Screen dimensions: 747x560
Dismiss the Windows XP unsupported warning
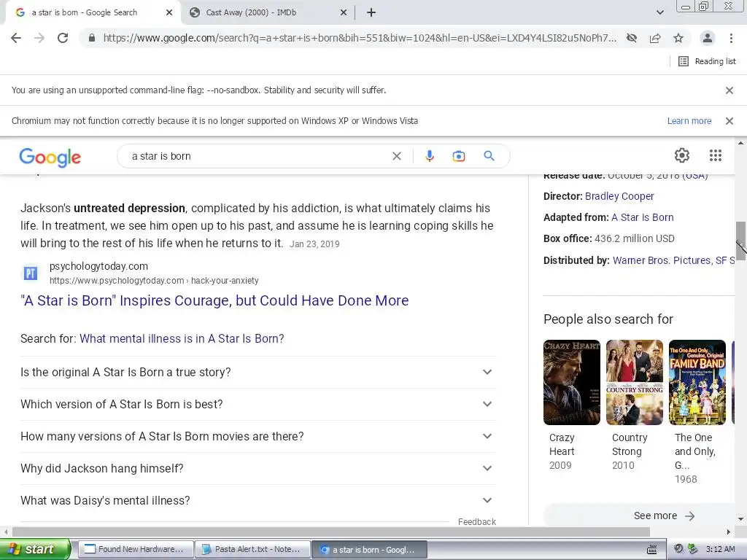[x=729, y=121]
